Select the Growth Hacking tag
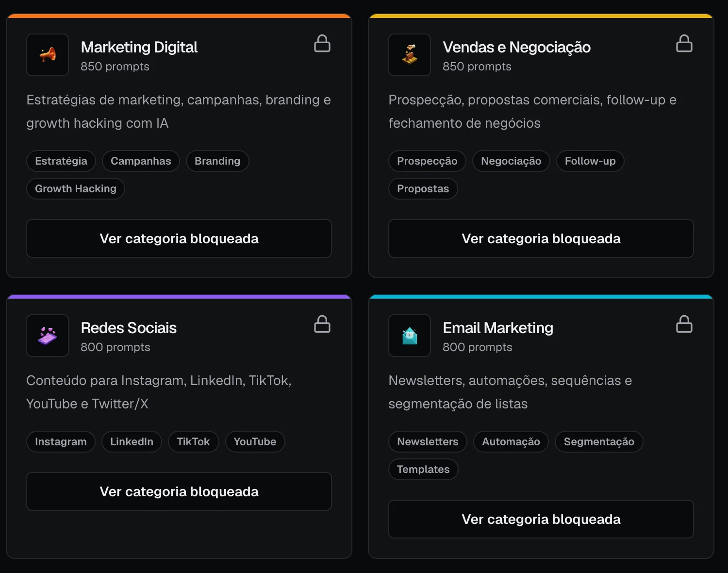 point(76,188)
